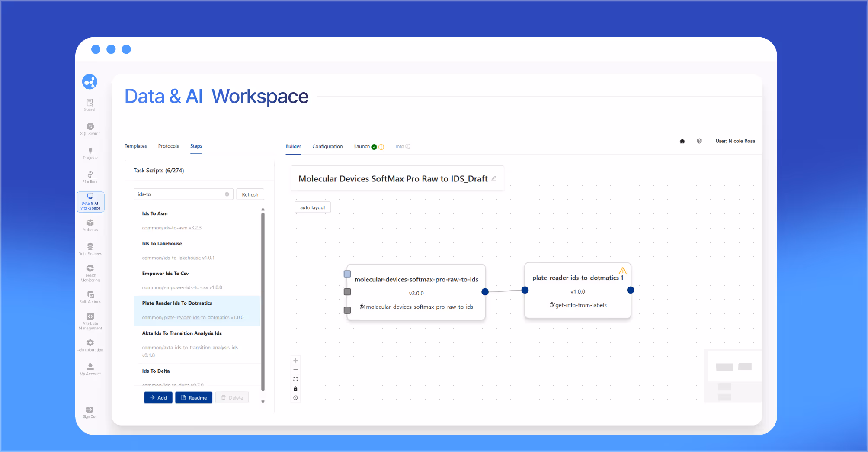
Task: Open Data Sources in the sidebar
Action: [90, 249]
